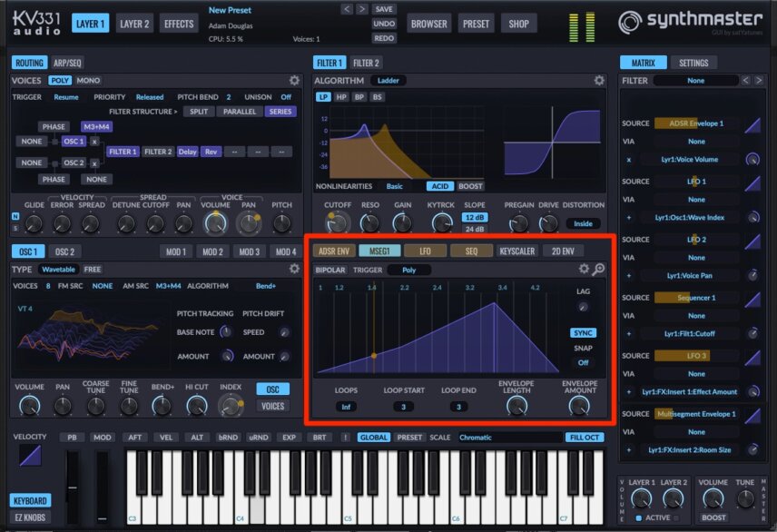Click the SAVE preset button
This screenshot has height=532, width=777.
(x=384, y=9)
